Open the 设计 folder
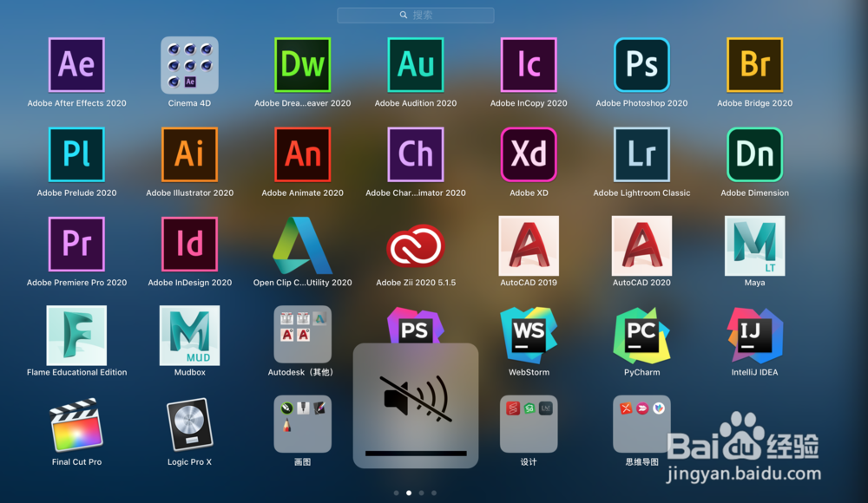 point(529,424)
